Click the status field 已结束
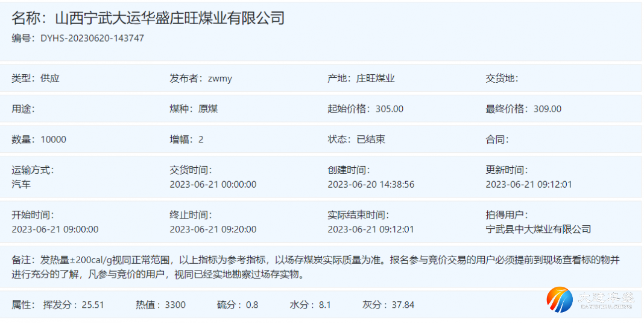This screenshot has height=323, width=644. [370, 139]
